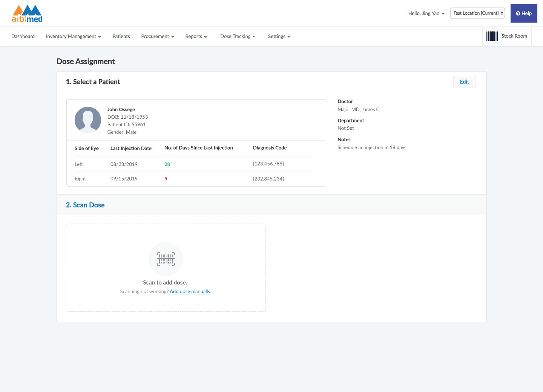Click the Dose Assignment page title

click(x=86, y=61)
